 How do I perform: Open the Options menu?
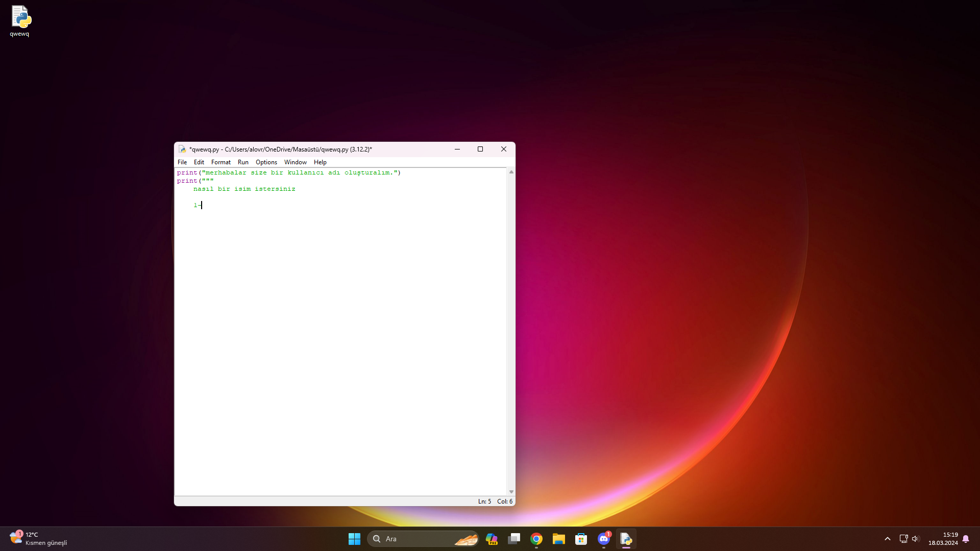point(266,162)
